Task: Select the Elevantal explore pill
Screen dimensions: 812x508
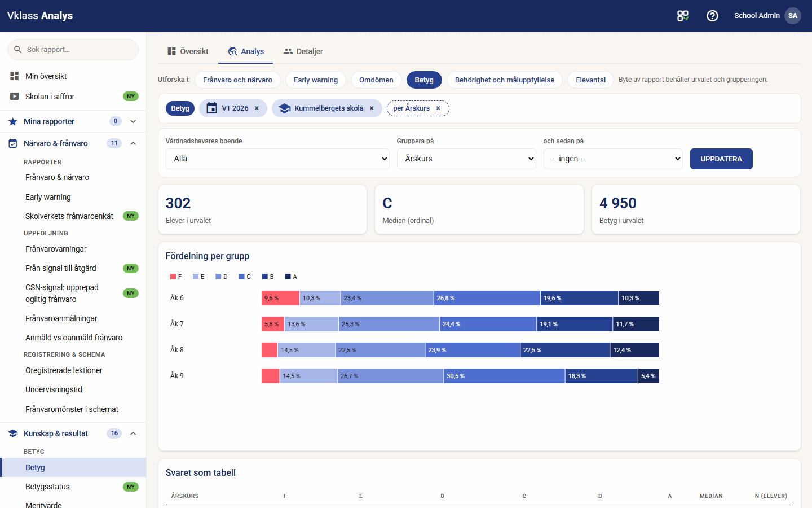Action: 590,80
